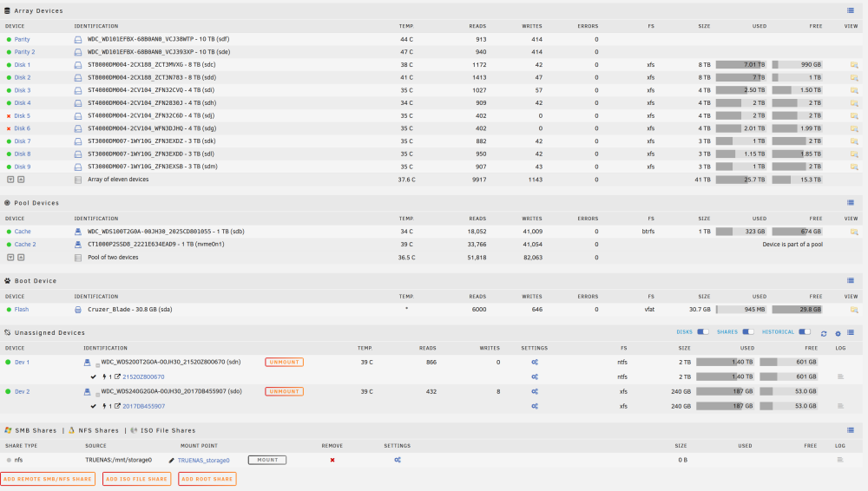Open partition link 2017DB455907
This screenshot has height=491, width=868.
coord(143,406)
